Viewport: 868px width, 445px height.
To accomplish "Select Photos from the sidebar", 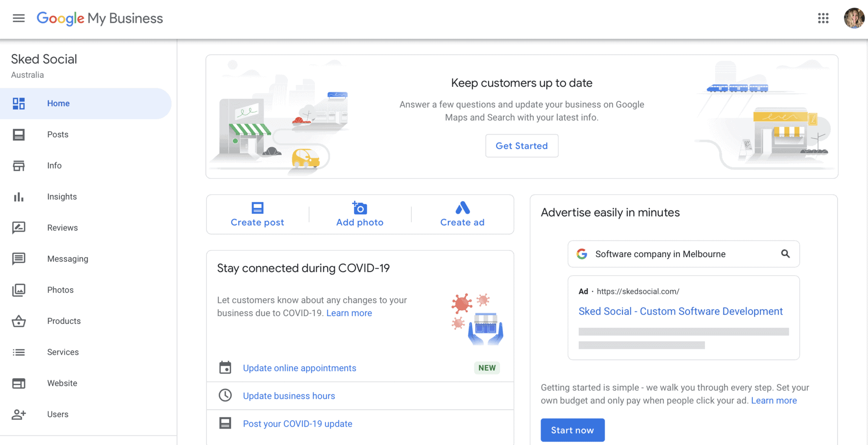I will 60,290.
